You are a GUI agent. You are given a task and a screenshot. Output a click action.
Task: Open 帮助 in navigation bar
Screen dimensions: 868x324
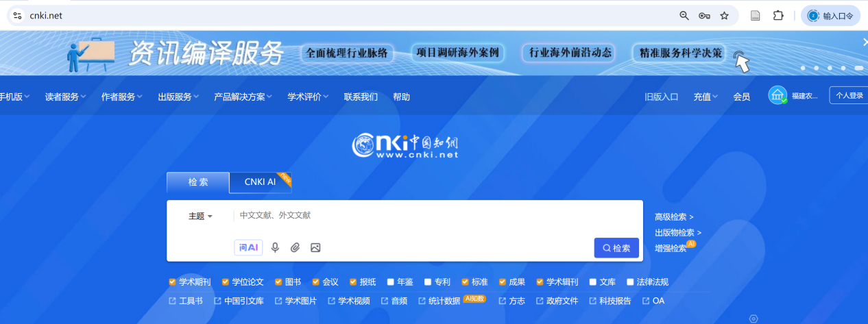click(401, 97)
